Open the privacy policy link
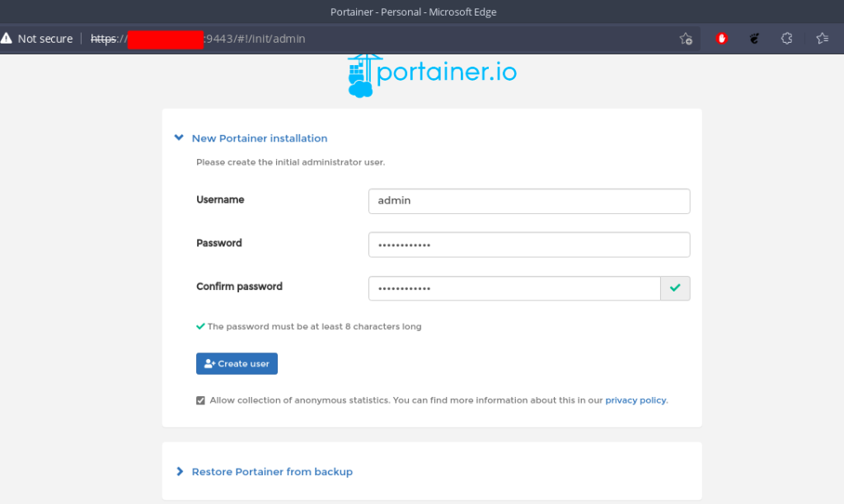Image resolution: width=844 pixels, height=504 pixels. (x=635, y=400)
